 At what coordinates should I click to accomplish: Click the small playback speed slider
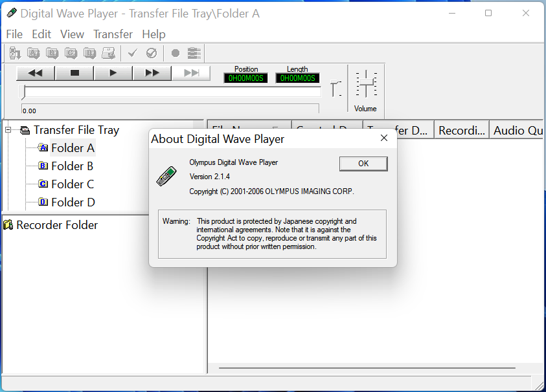[336, 89]
